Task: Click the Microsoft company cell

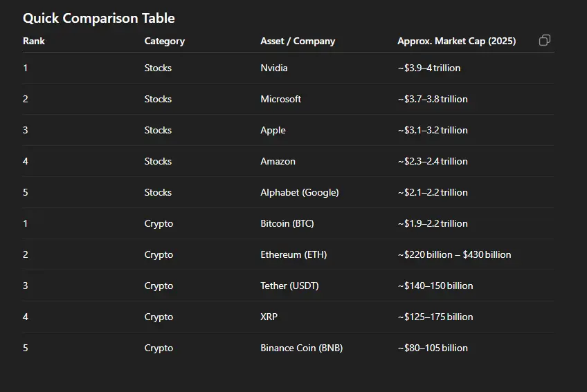Action: (x=281, y=99)
